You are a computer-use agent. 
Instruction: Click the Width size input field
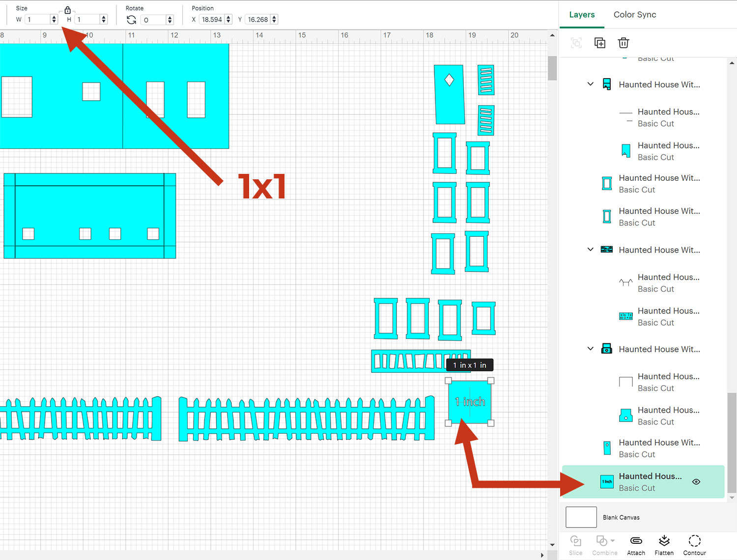pyautogui.click(x=38, y=20)
